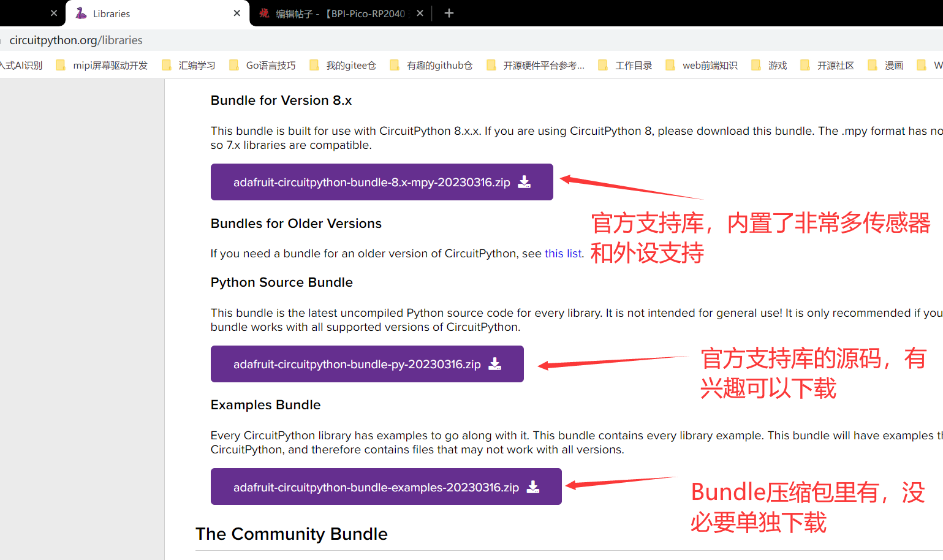Click 'The Community Bundle' heading
Image resolution: width=943 pixels, height=560 pixels.
pyautogui.click(x=292, y=534)
